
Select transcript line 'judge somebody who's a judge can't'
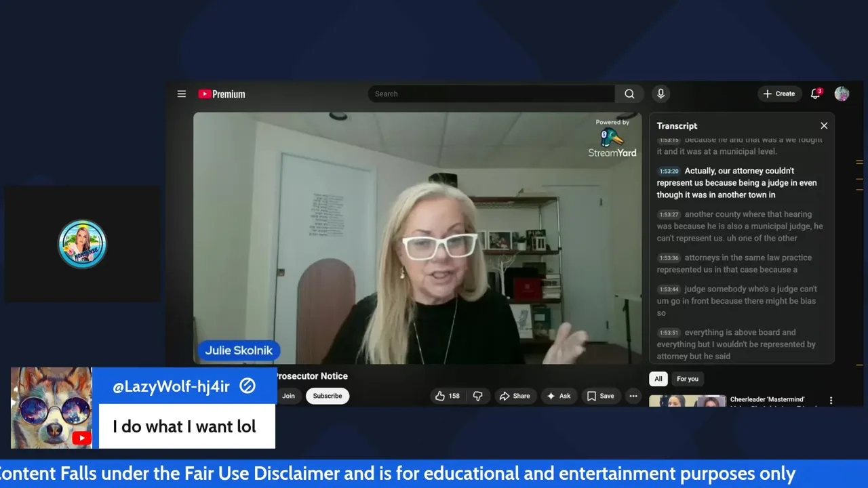click(751, 289)
